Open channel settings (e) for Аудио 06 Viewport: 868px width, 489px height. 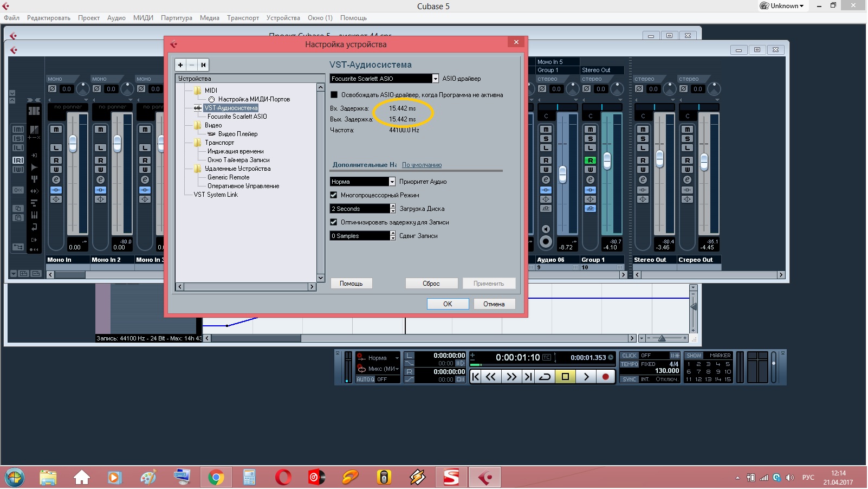coord(546,179)
